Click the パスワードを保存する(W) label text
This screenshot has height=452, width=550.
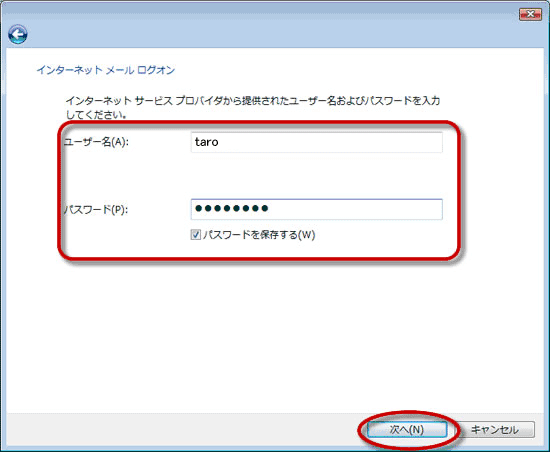pos(259,235)
